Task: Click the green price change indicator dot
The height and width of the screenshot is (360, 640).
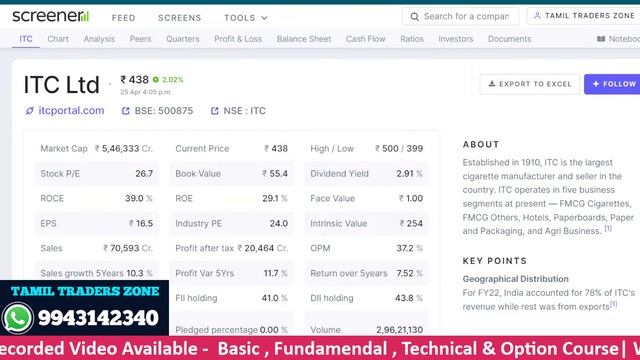Action: (x=156, y=80)
